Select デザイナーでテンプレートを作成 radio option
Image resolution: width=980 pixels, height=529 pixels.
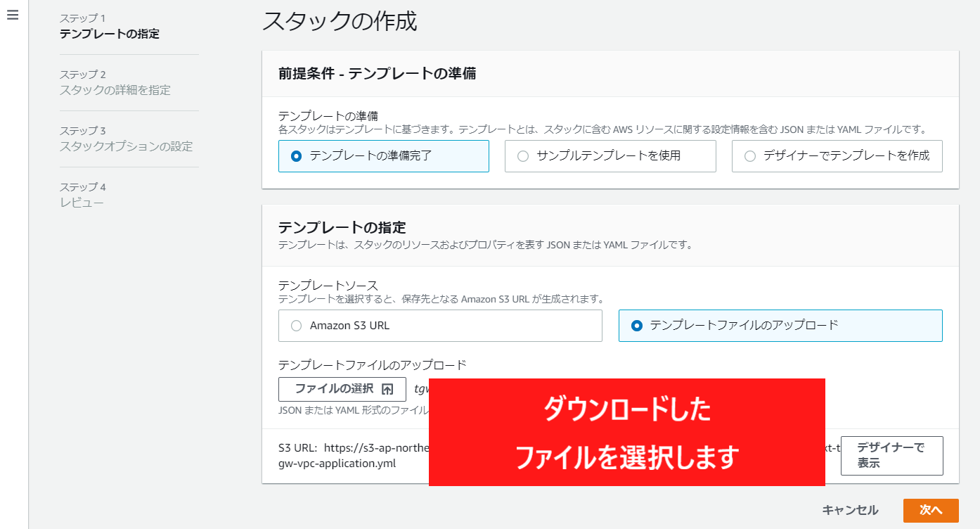[x=750, y=156]
